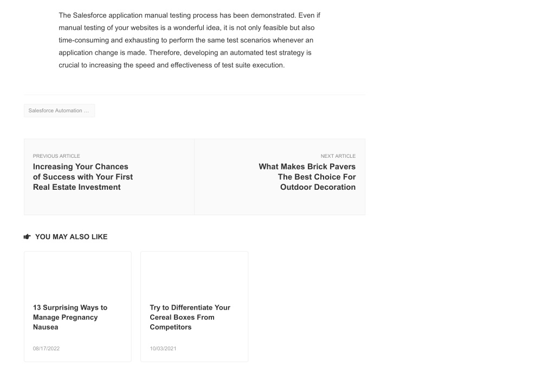Click the blank thumbnail above the Cereal Boxes title
This screenshot has width=555, height=392.
click(195, 273)
